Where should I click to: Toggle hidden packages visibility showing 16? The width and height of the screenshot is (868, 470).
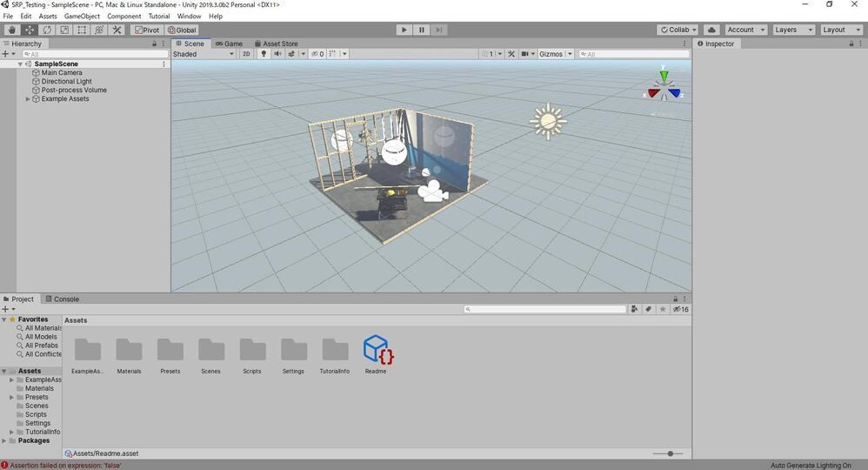(681, 309)
